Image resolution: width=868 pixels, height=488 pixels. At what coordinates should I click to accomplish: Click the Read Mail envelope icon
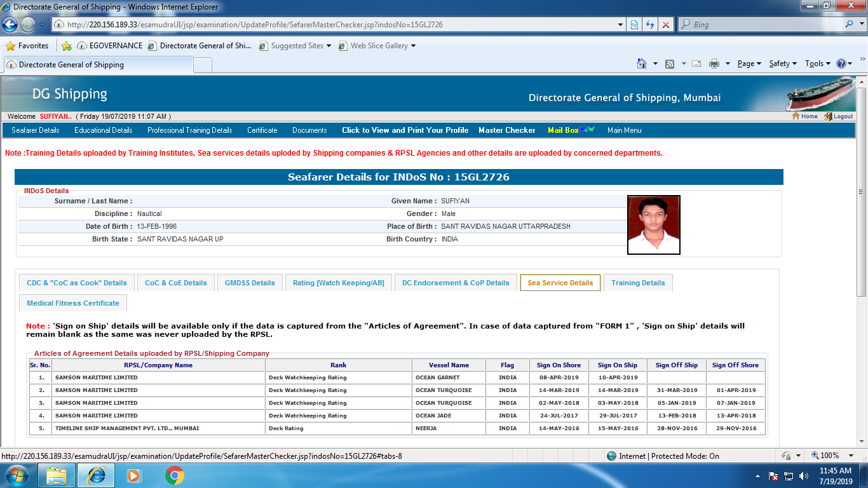coord(696,64)
